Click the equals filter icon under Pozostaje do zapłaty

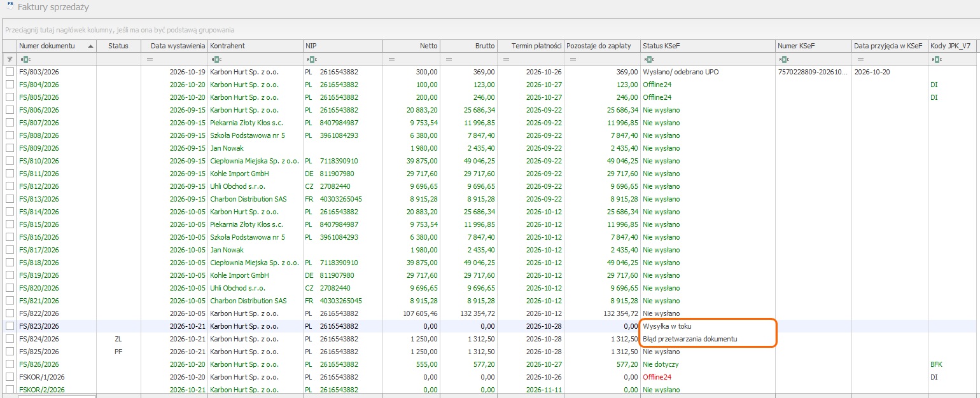tap(573, 59)
